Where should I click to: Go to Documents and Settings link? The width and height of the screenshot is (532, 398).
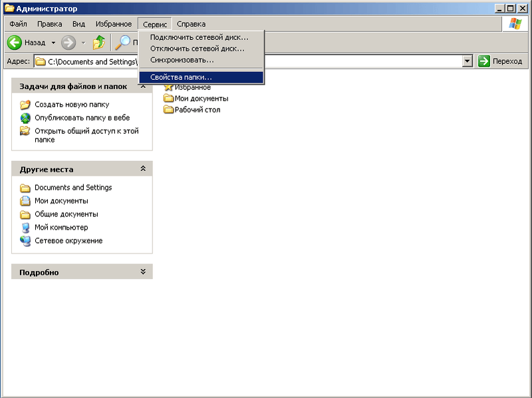click(73, 188)
